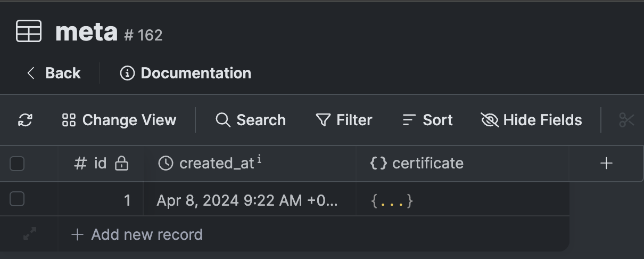Click the clock icon on created_at column
Screen dimensions: 644x259
click(x=166, y=163)
